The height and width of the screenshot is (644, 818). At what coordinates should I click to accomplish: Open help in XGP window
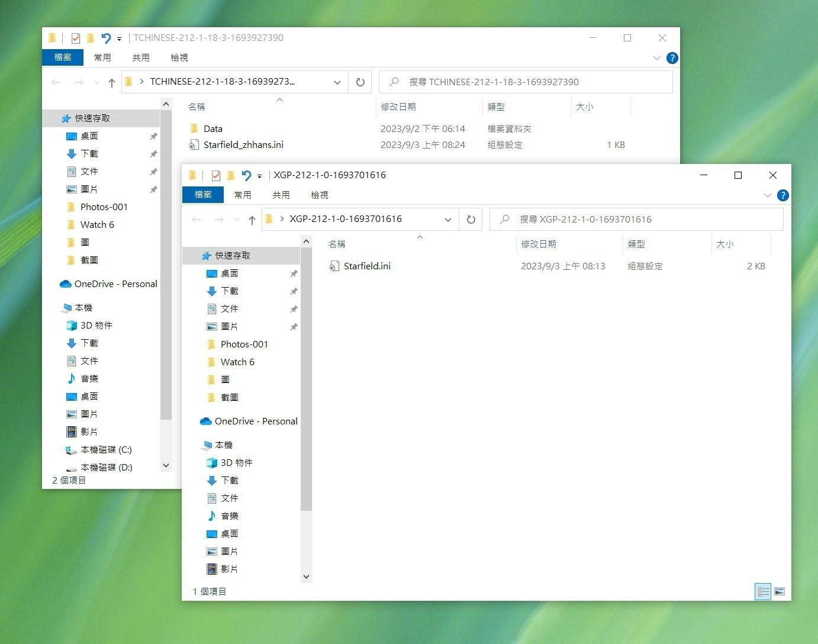(x=782, y=195)
